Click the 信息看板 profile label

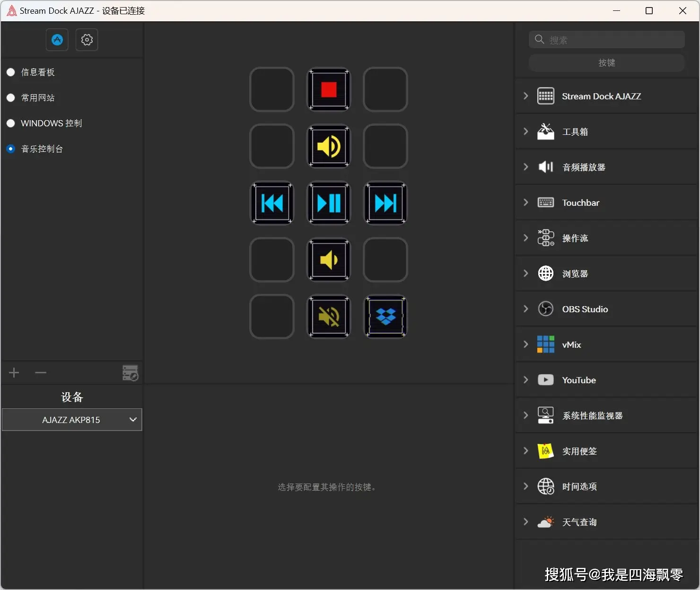point(38,72)
